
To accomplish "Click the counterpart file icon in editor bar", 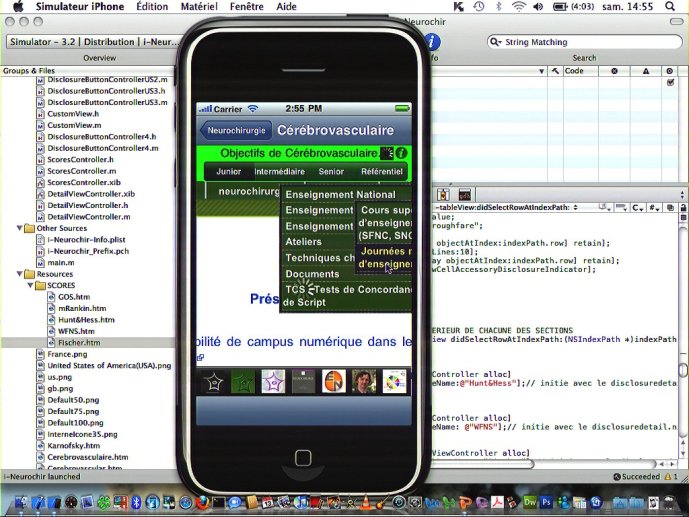I will click(x=671, y=207).
